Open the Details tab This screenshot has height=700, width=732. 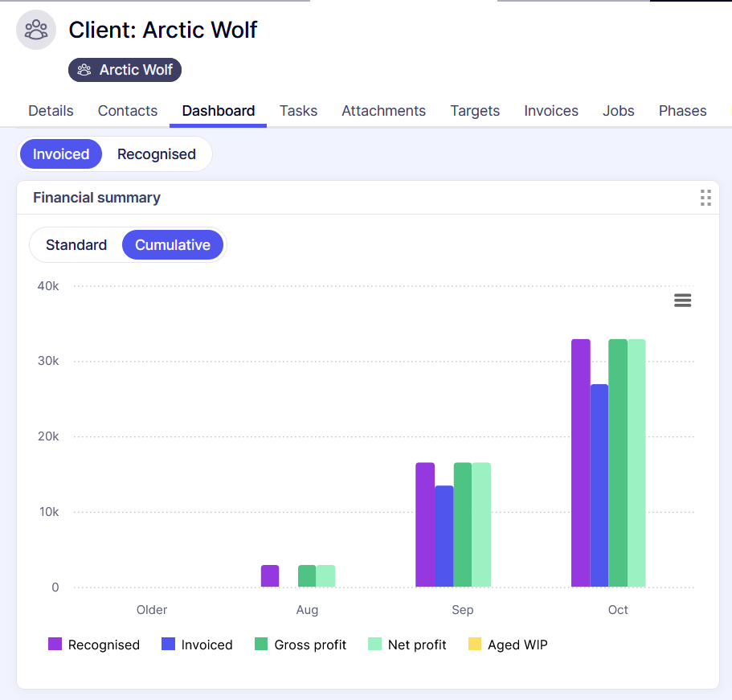[51, 111]
